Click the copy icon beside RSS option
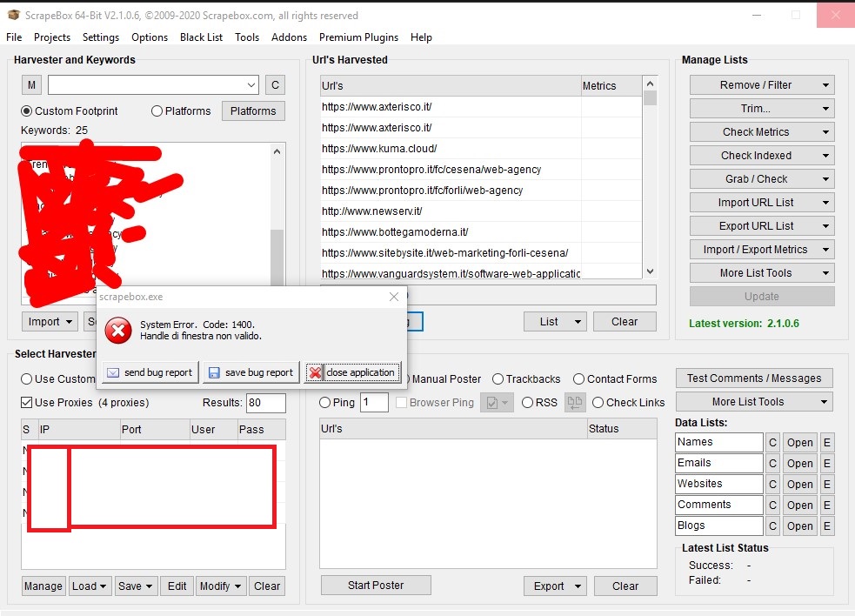 pos(575,403)
